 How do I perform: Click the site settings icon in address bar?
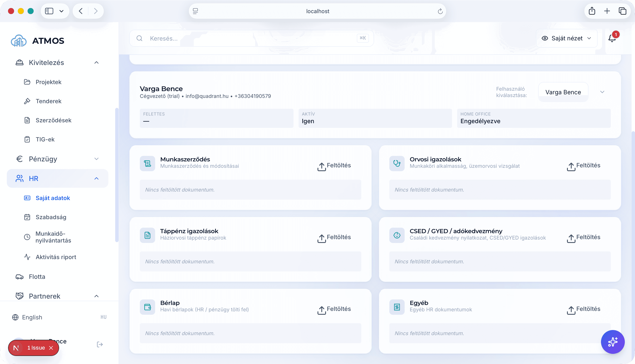pos(195,11)
